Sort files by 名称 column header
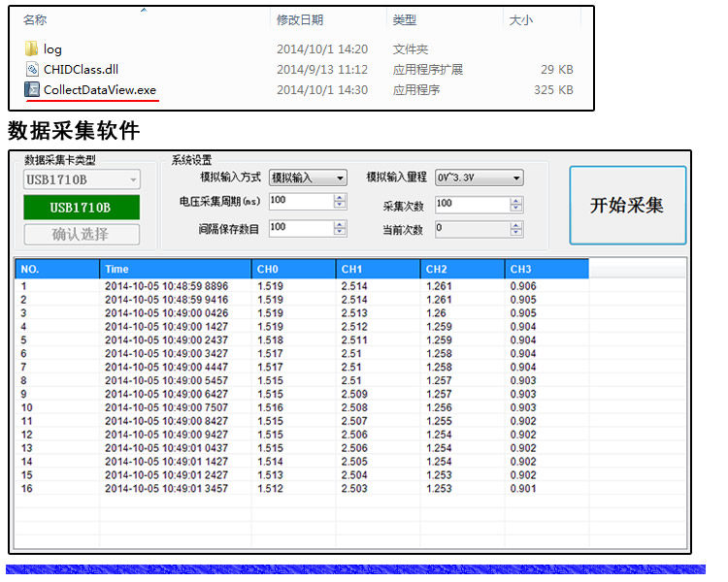Screen dimensions: 728x582 (x=35, y=20)
